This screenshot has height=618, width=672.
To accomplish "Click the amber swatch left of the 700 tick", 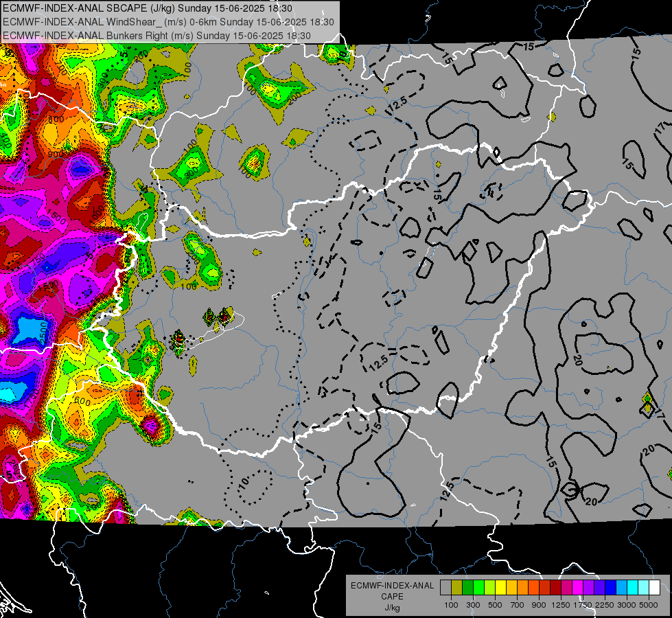I will [511, 588].
